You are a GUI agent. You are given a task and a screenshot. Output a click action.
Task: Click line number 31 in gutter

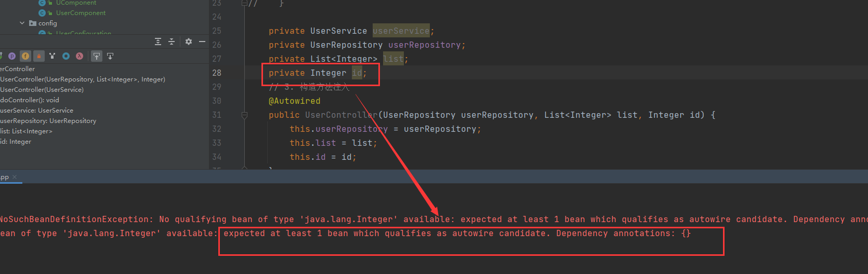[217, 115]
